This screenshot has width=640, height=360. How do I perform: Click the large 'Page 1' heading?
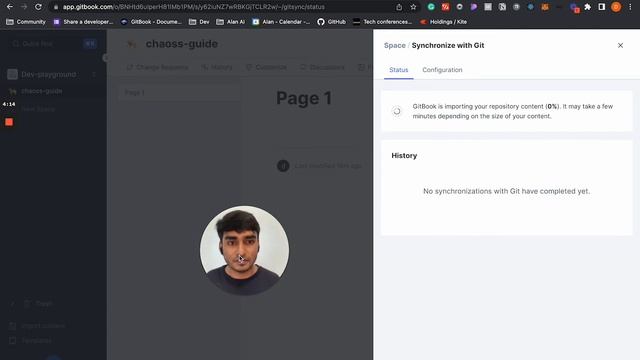tap(304, 98)
